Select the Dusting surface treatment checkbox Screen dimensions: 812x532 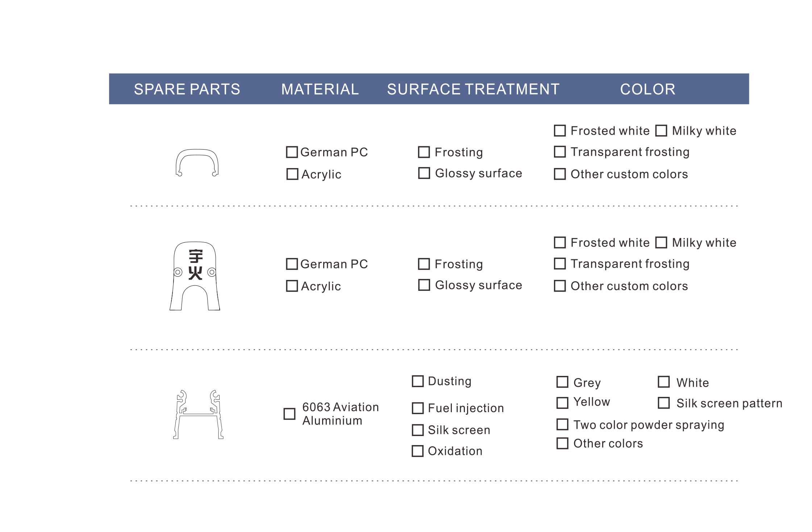click(417, 381)
